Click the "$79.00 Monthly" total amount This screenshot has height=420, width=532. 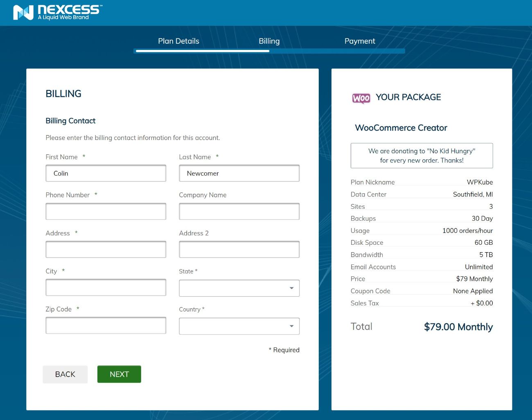458,327
